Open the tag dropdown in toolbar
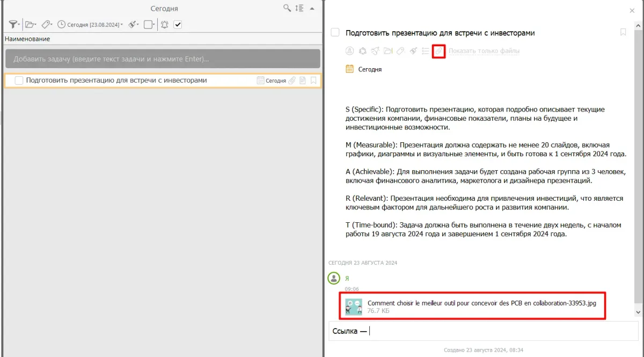Image resolution: width=644 pixels, height=357 pixels. pos(47,24)
